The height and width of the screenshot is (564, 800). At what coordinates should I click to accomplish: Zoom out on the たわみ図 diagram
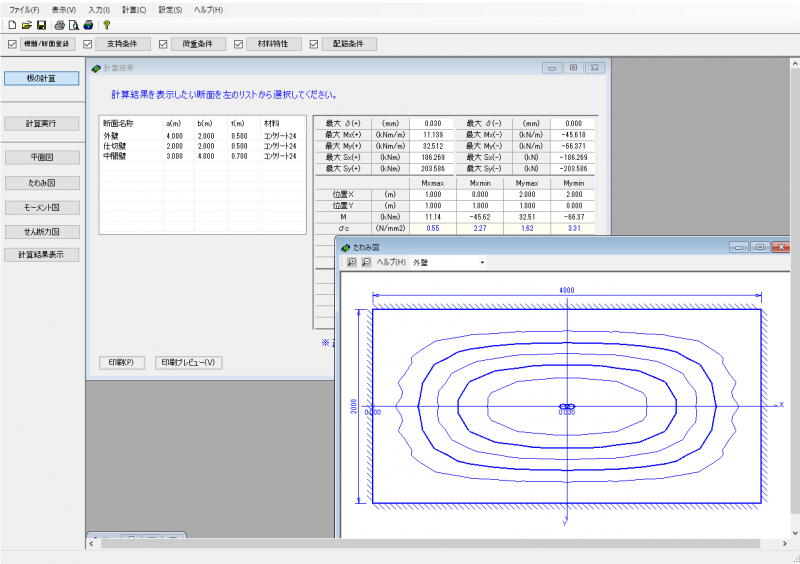(x=366, y=262)
